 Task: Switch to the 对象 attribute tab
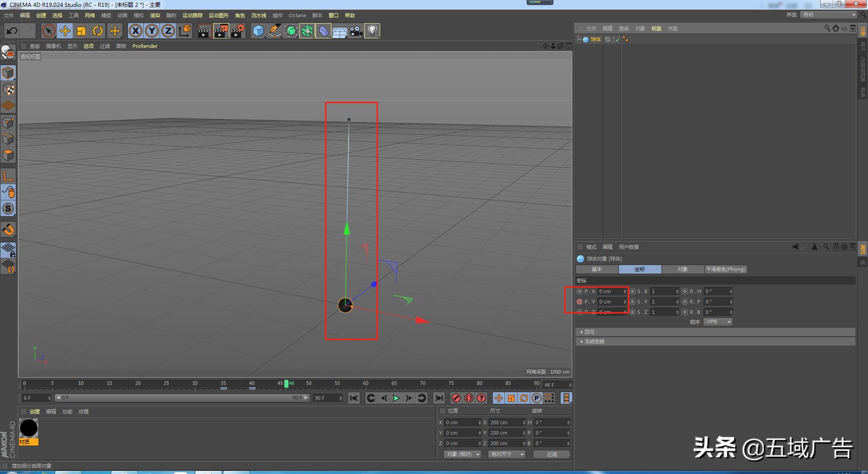(682, 270)
